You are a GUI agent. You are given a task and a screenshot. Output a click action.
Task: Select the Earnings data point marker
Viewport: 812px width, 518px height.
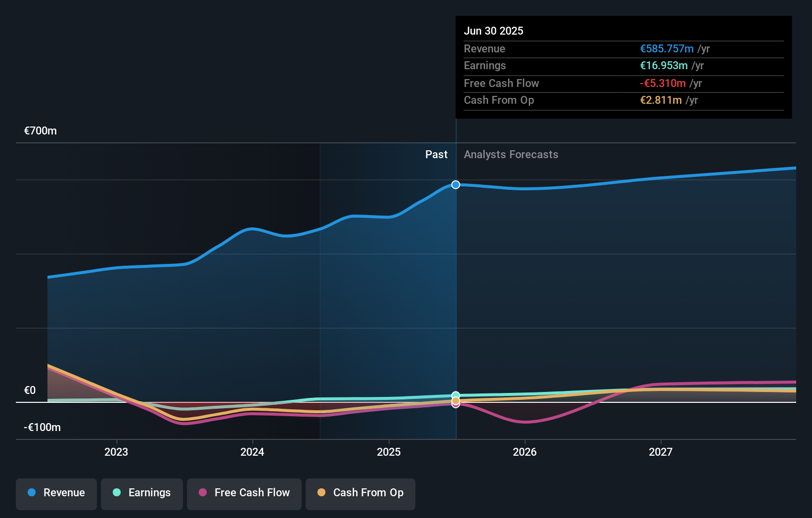click(456, 395)
